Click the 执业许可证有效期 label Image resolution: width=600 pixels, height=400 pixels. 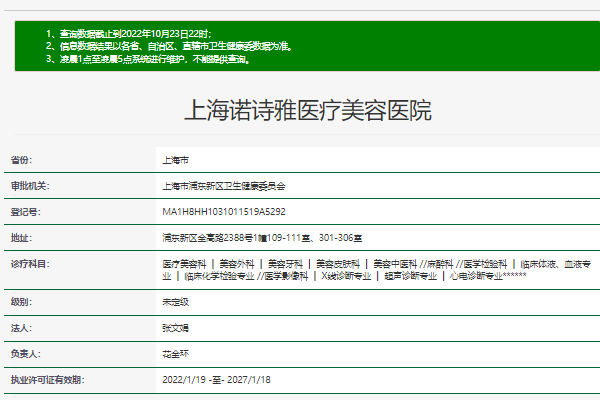[x=48, y=380]
